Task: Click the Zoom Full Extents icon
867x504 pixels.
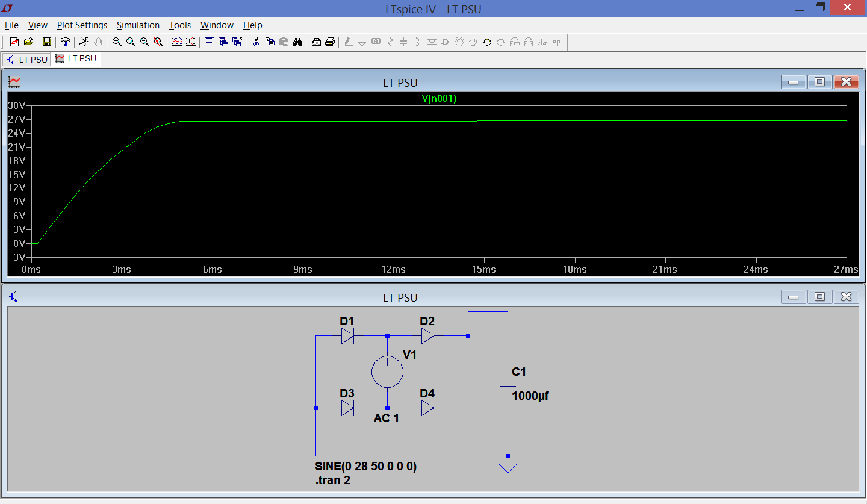Action: click(x=158, y=42)
